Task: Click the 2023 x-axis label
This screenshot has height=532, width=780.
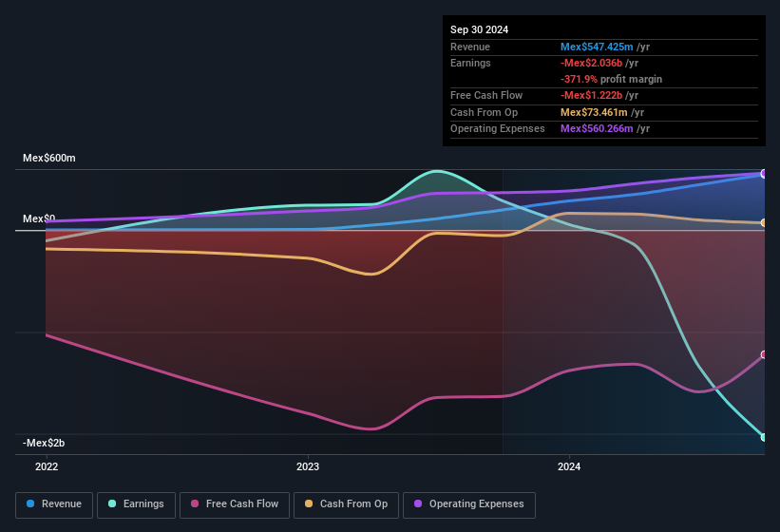Action: [x=308, y=466]
